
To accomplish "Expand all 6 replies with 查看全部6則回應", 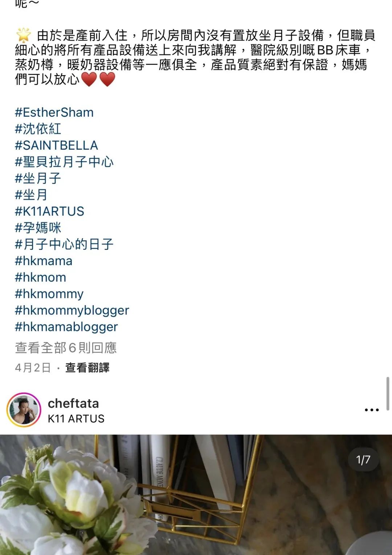I will tap(66, 348).
